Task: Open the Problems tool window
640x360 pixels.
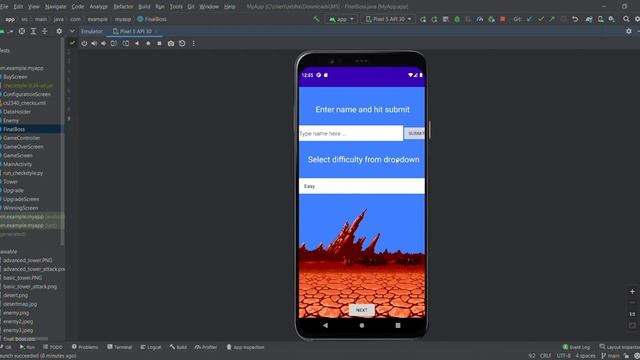Action: 85,347
